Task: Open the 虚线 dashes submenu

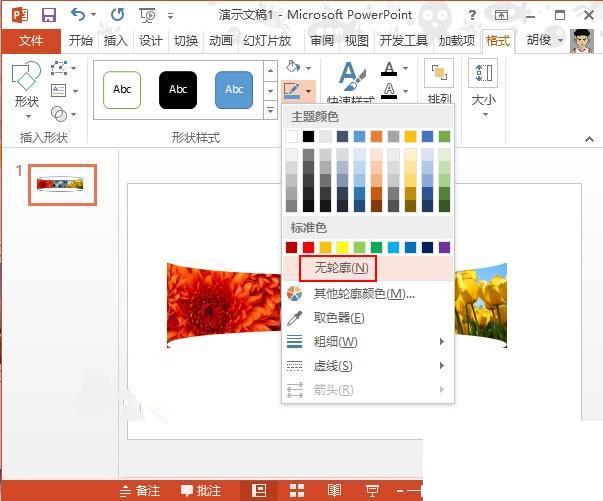Action: (368, 366)
